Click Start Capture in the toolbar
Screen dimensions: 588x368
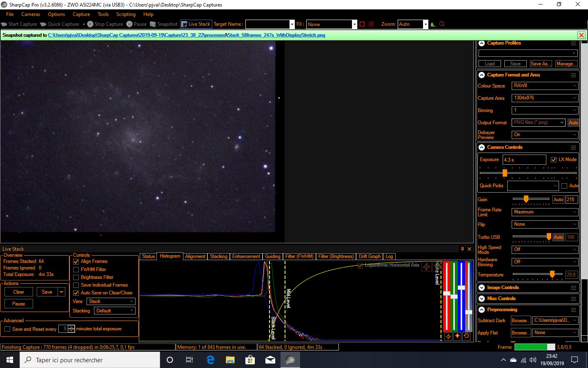19,24
